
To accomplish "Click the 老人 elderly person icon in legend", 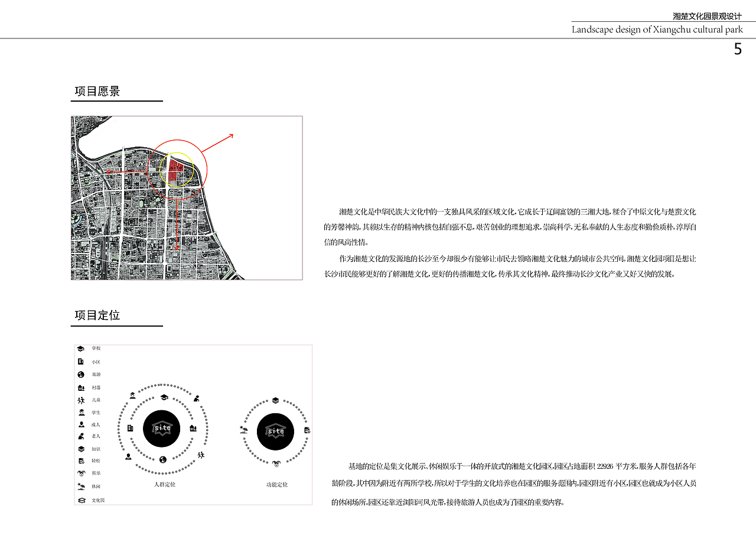I will (x=81, y=436).
